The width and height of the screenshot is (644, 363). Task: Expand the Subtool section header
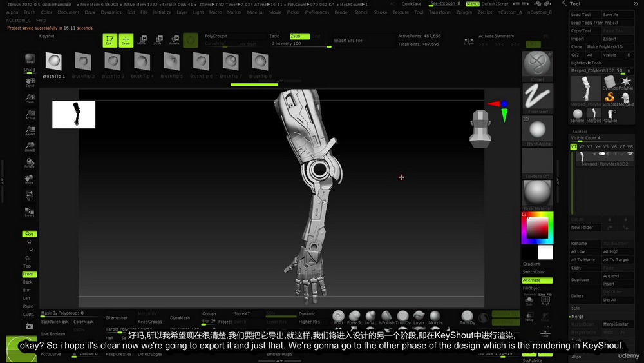[580, 132]
